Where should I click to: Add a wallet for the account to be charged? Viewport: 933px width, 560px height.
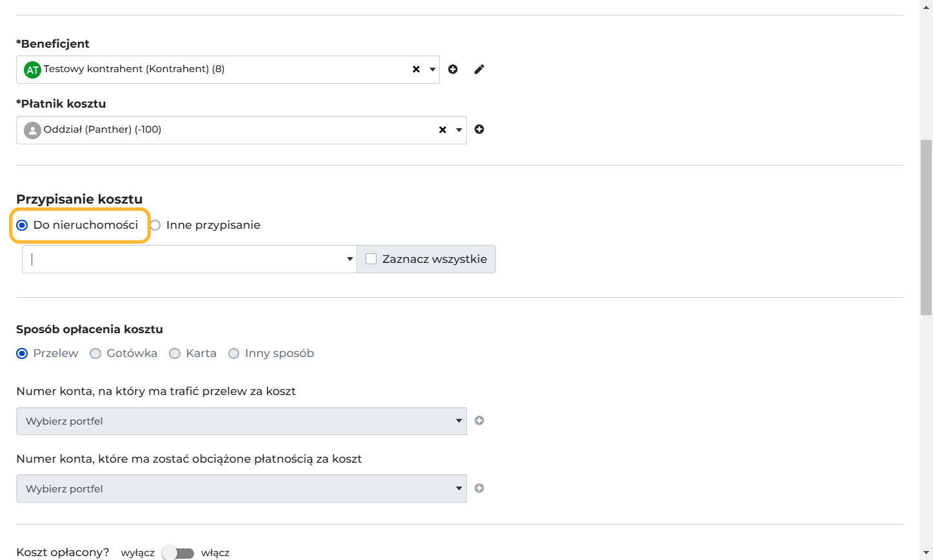click(479, 488)
